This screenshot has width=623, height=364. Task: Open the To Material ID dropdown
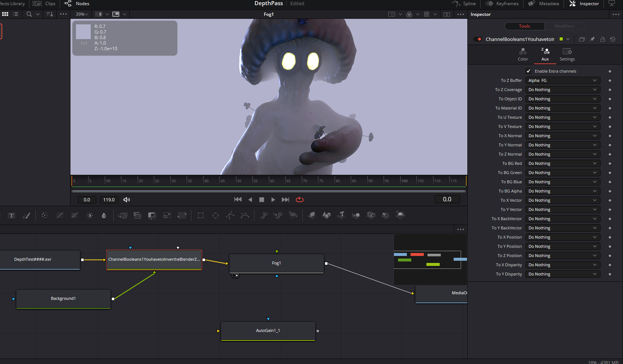tap(563, 108)
